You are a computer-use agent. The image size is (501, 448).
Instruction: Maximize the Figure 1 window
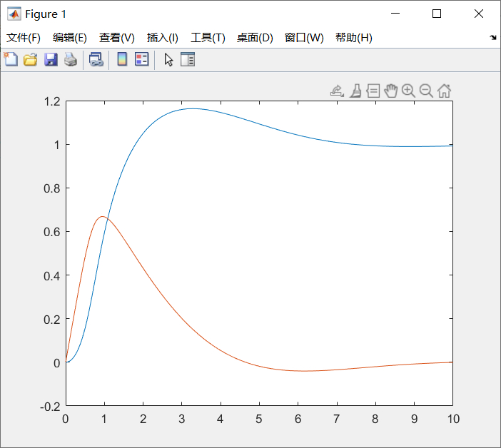437,14
